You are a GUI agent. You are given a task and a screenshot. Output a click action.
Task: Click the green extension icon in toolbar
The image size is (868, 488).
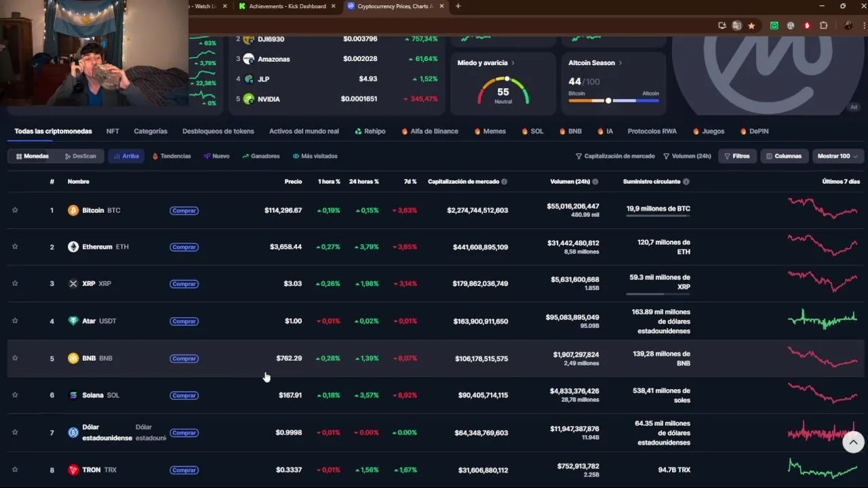[x=774, y=26]
